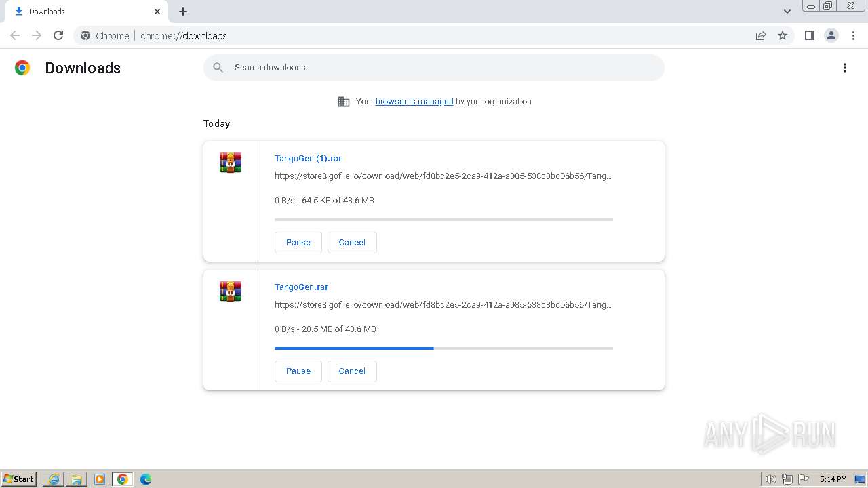Click the Action Center flag tray icon

804,479
